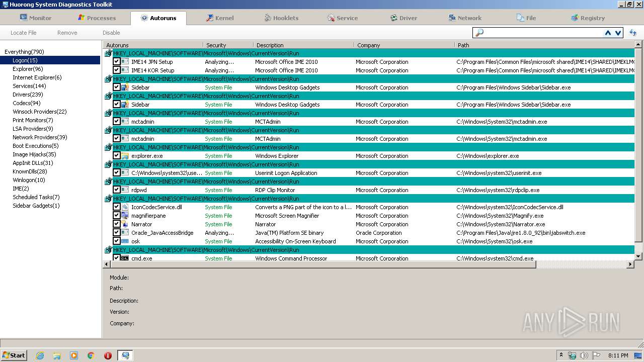644x362 pixels.
Task: Open the Service tab
Action: click(342, 18)
